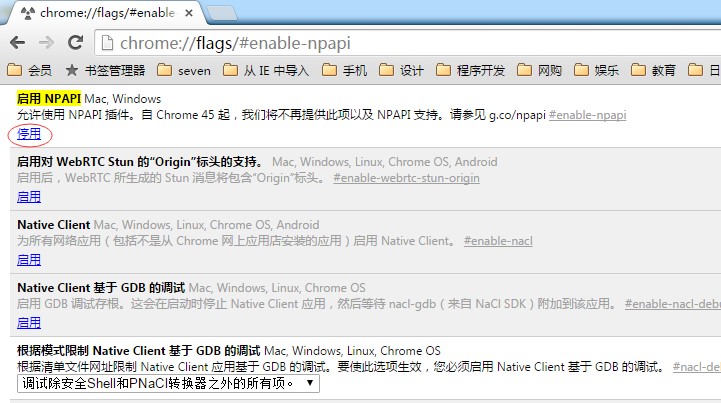Image resolution: width=721 pixels, height=403 pixels.
Task: Close the chrome://flags tab
Action: tap(189, 13)
